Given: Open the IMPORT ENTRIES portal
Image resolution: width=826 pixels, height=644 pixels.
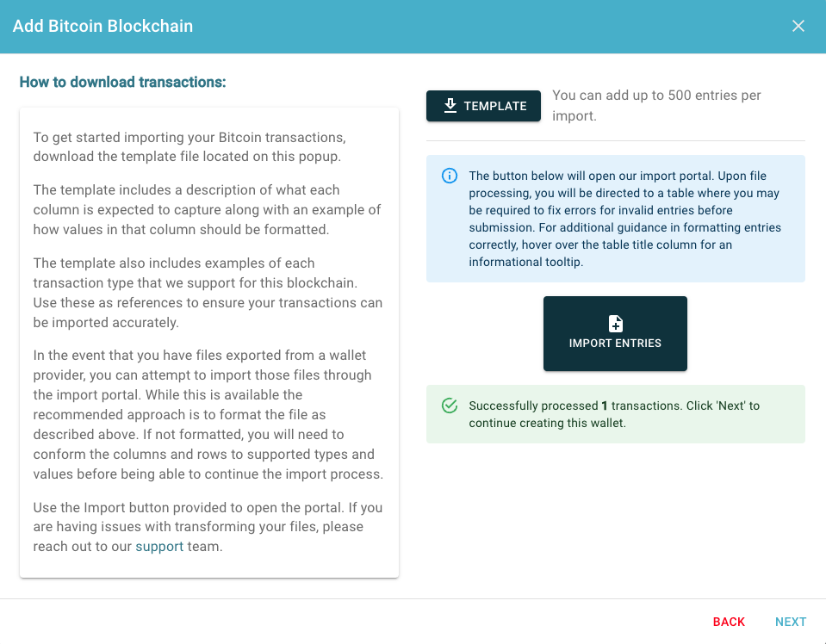Looking at the screenshot, I should 615,333.
